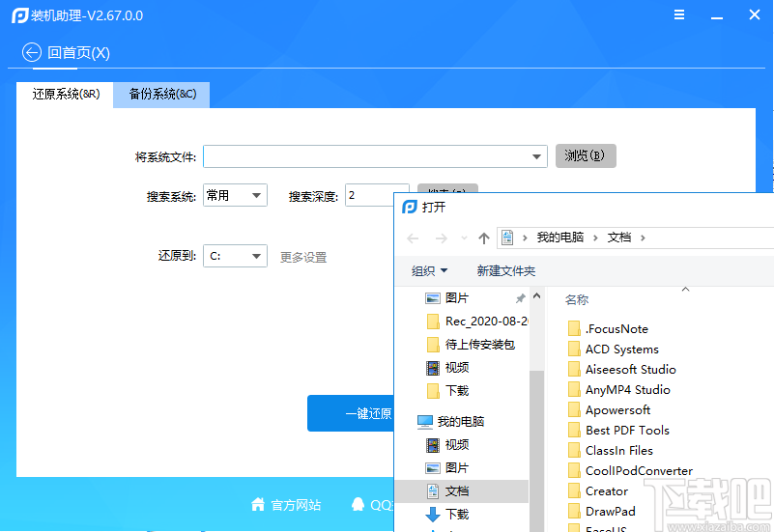
Task: Click the 装机助理 app logo
Action: pos(19,15)
